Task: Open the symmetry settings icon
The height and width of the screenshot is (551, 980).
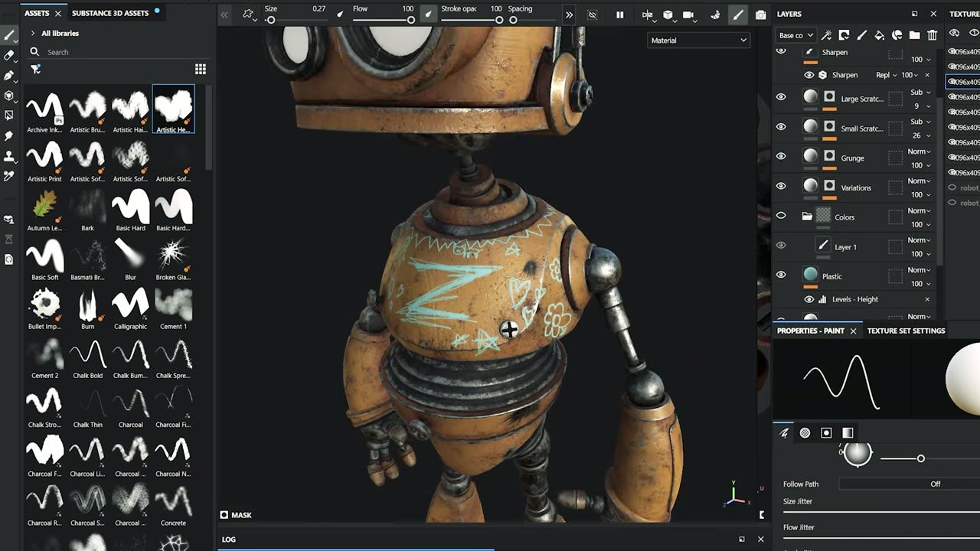Action: coord(648,15)
